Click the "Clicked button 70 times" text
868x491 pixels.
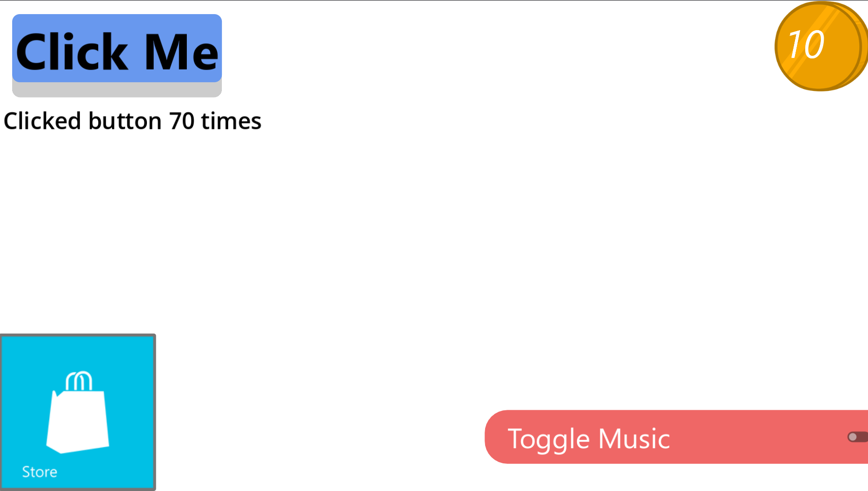click(x=132, y=121)
